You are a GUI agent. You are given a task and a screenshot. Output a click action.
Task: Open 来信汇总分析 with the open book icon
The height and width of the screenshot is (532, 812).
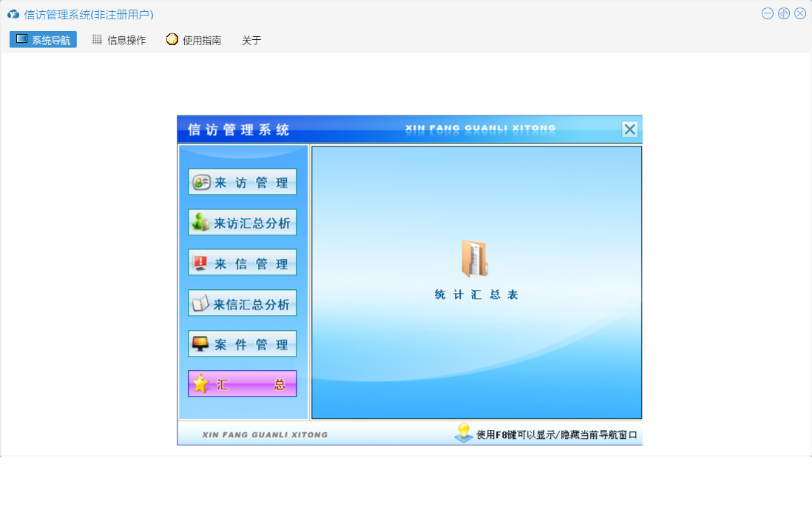[x=243, y=303]
